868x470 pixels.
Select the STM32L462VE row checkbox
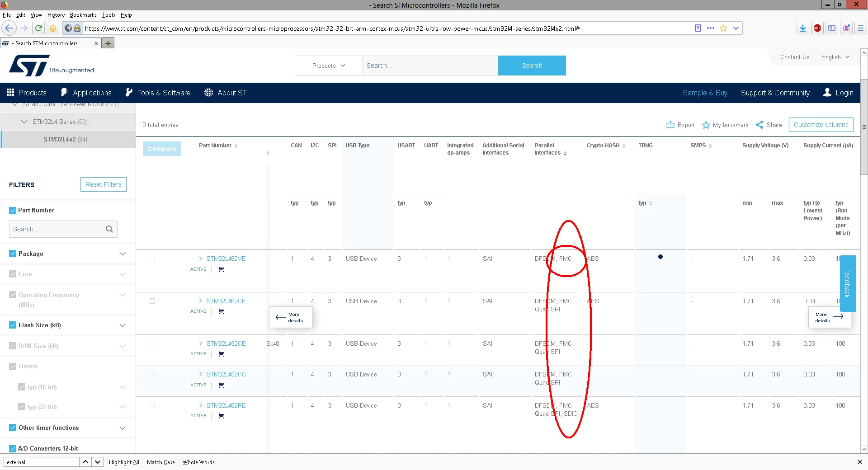[x=152, y=258]
